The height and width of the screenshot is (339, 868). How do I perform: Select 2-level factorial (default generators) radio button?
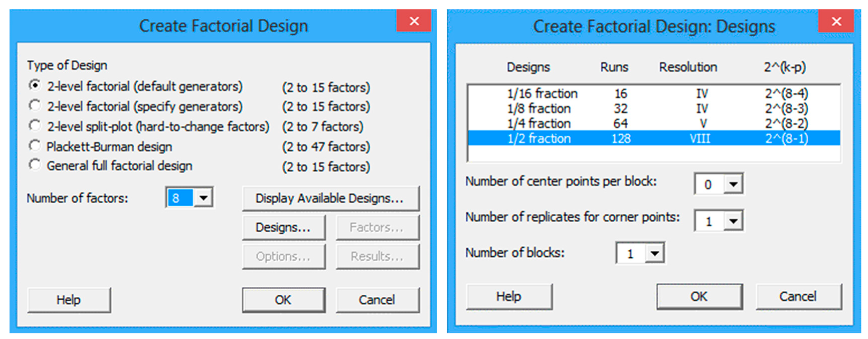pos(35,86)
